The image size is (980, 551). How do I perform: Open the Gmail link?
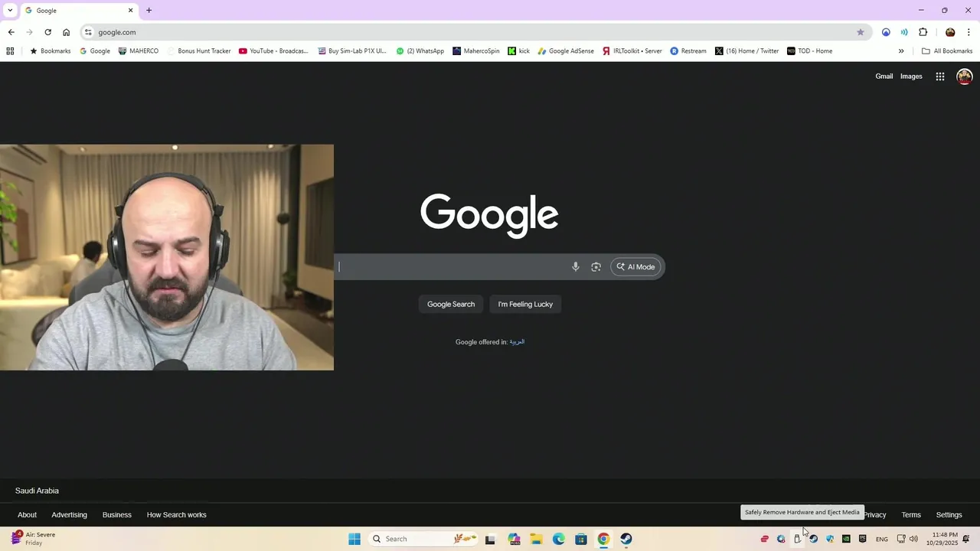(x=884, y=77)
